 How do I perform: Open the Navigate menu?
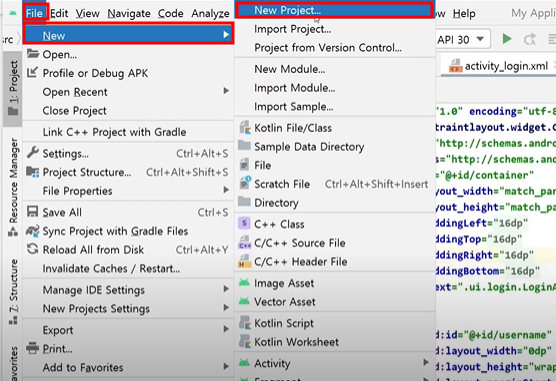tap(129, 13)
